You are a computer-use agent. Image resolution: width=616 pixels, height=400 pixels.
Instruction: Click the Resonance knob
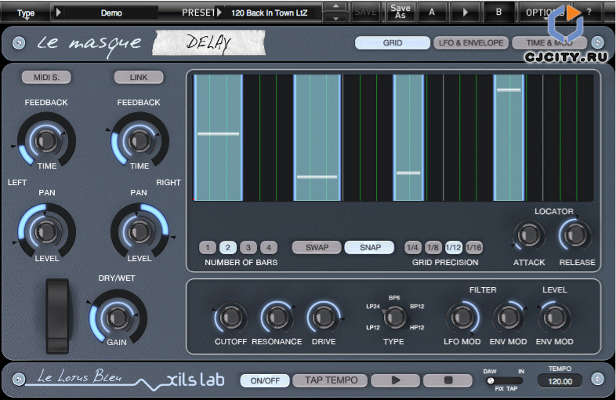(x=277, y=317)
